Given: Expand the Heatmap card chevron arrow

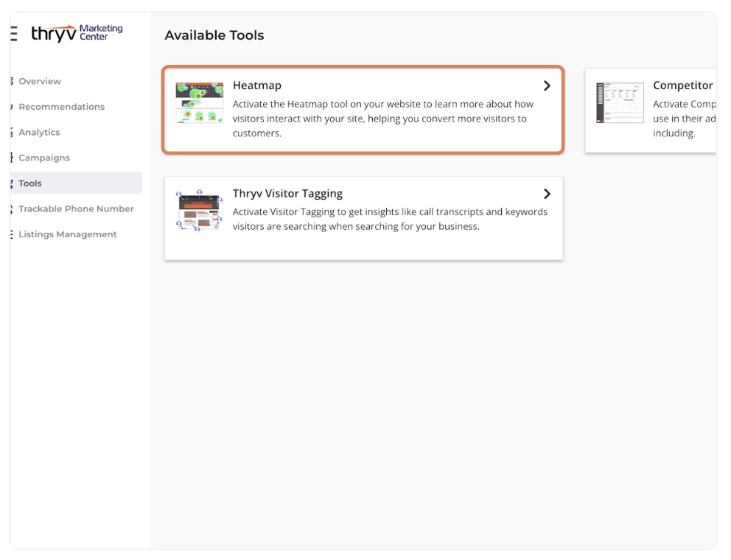Looking at the screenshot, I should pyautogui.click(x=547, y=85).
